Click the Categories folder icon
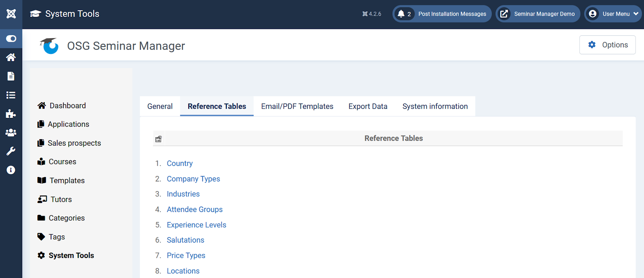Image resolution: width=644 pixels, height=278 pixels. click(x=41, y=218)
